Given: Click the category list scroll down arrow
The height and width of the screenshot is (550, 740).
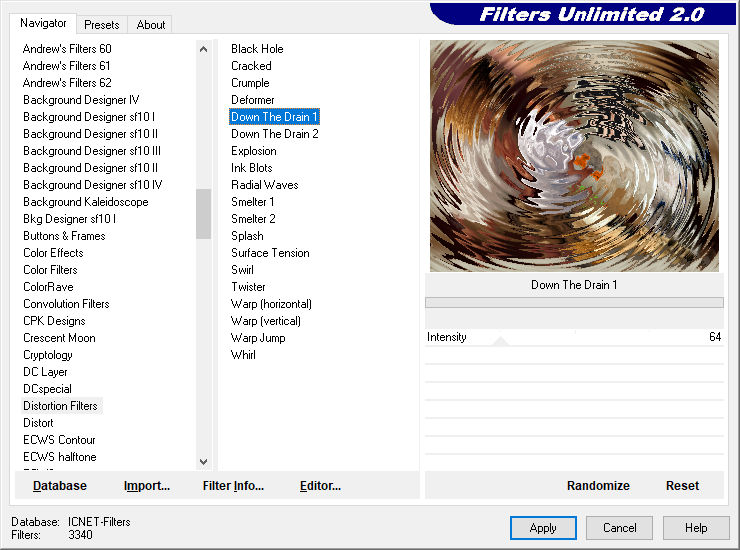Looking at the screenshot, I should [203, 462].
